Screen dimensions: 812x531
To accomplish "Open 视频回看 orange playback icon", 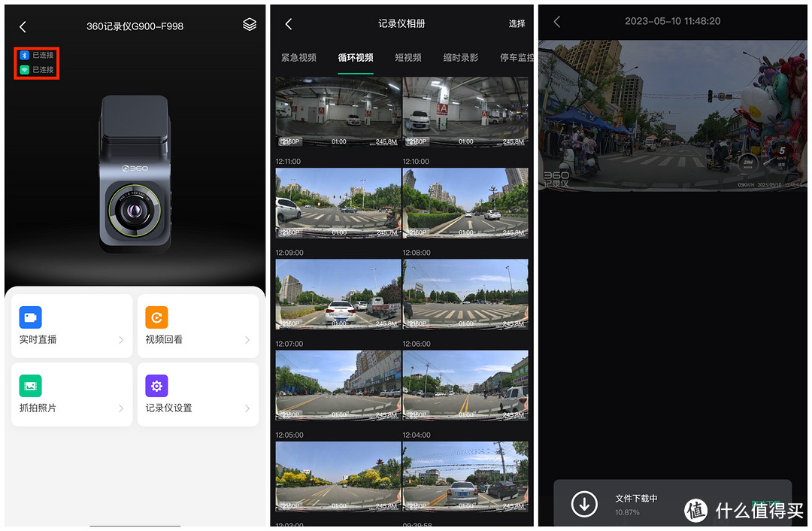I will (x=156, y=317).
